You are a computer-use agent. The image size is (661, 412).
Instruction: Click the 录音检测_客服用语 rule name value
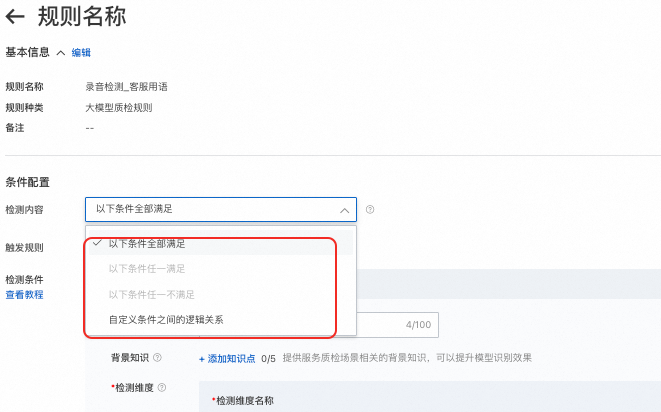click(126, 87)
